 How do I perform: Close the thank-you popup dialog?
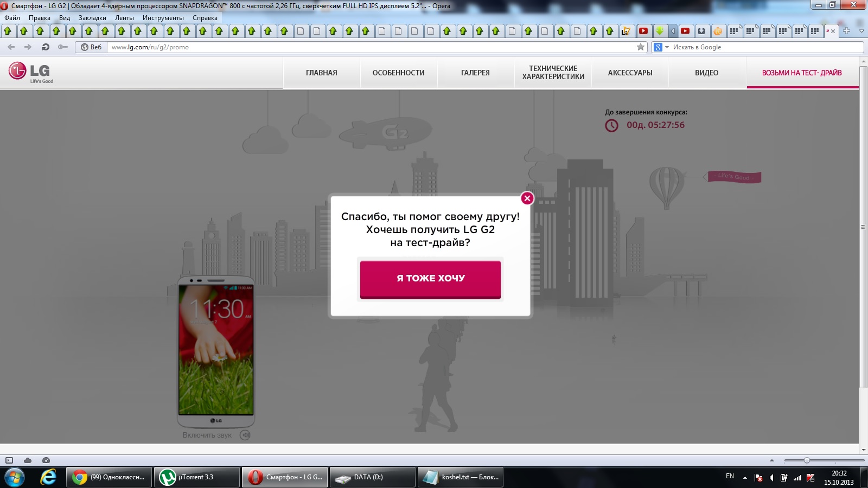point(527,198)
